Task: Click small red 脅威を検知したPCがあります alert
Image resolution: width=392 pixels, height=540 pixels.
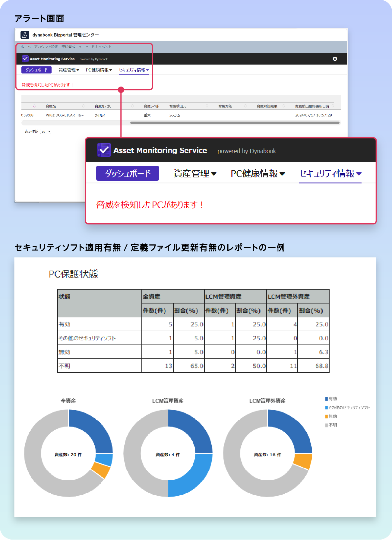Action: pyautogui.click(x=47, y=85)
